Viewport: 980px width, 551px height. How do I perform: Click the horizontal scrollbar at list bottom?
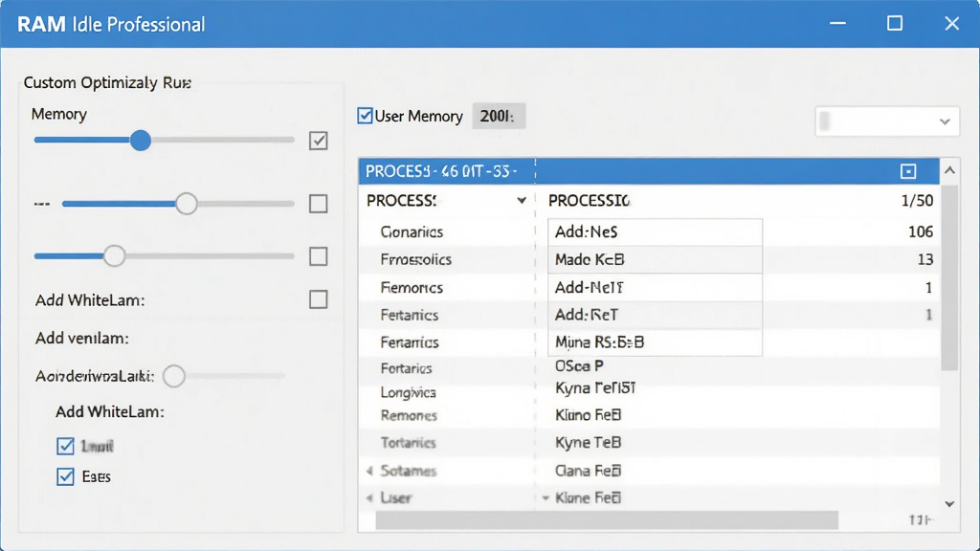tap(606, 519)
